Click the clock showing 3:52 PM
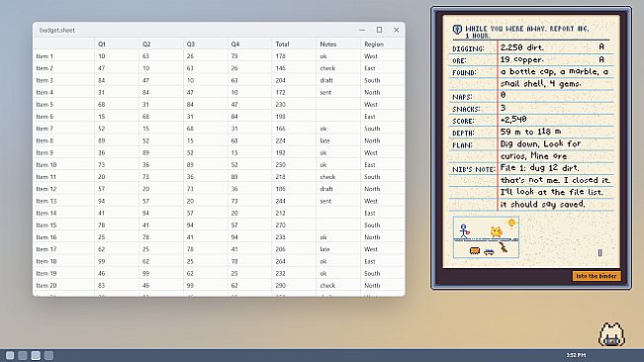The width and height of the screenshot is (644, 362). (576, 355)
